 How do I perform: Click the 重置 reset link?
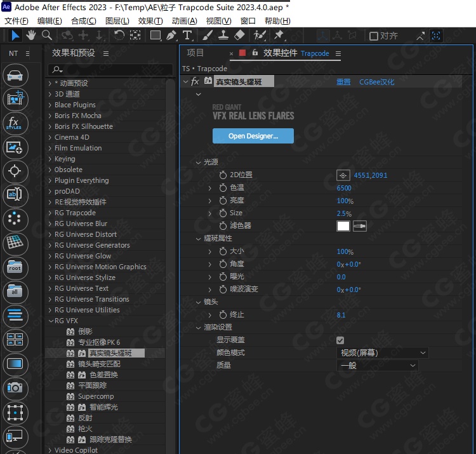343,82
